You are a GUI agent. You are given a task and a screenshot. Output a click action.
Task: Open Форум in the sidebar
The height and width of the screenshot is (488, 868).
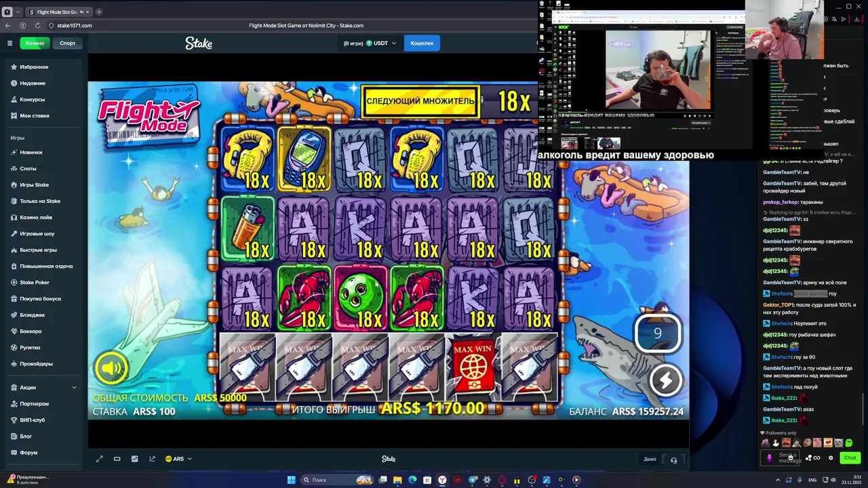tap(28, 453)
